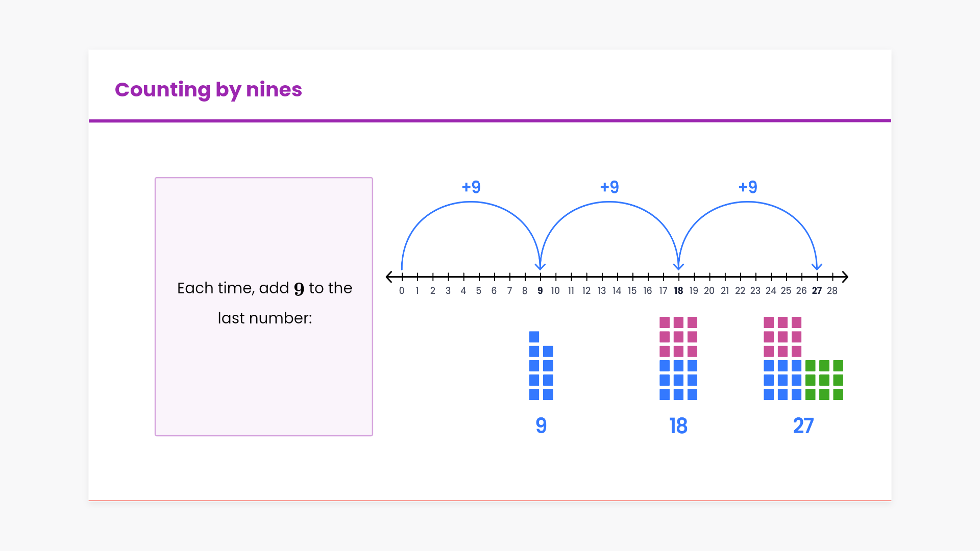
Task: Click the green blocks in the 27 group
Action: point(824,380)
